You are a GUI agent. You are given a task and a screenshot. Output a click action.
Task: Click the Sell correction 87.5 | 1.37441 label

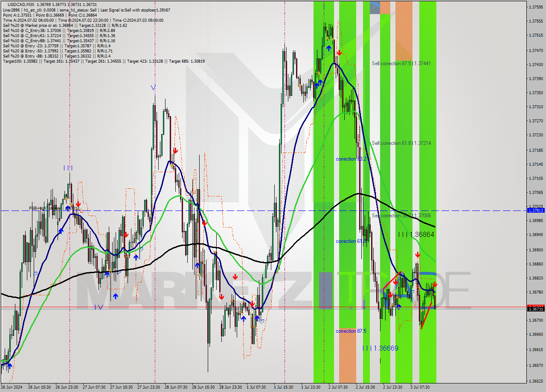coord(400,63)
